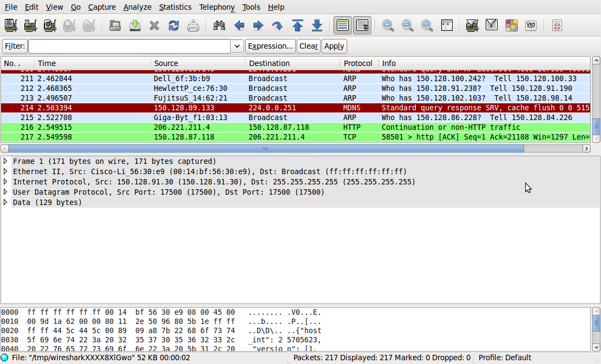601x364 pixels.
Task: Open the Filter history dropdown arrow
Action: [x=237, y=47]
